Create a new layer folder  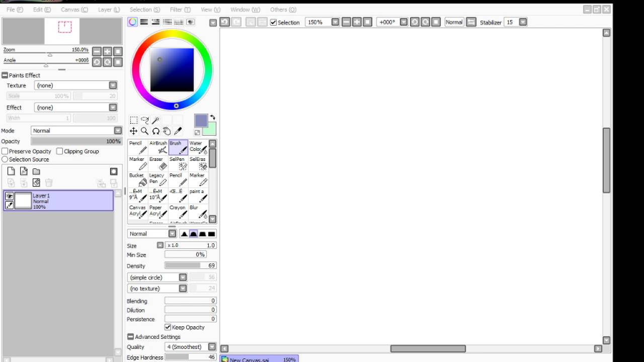pos(36,171)
